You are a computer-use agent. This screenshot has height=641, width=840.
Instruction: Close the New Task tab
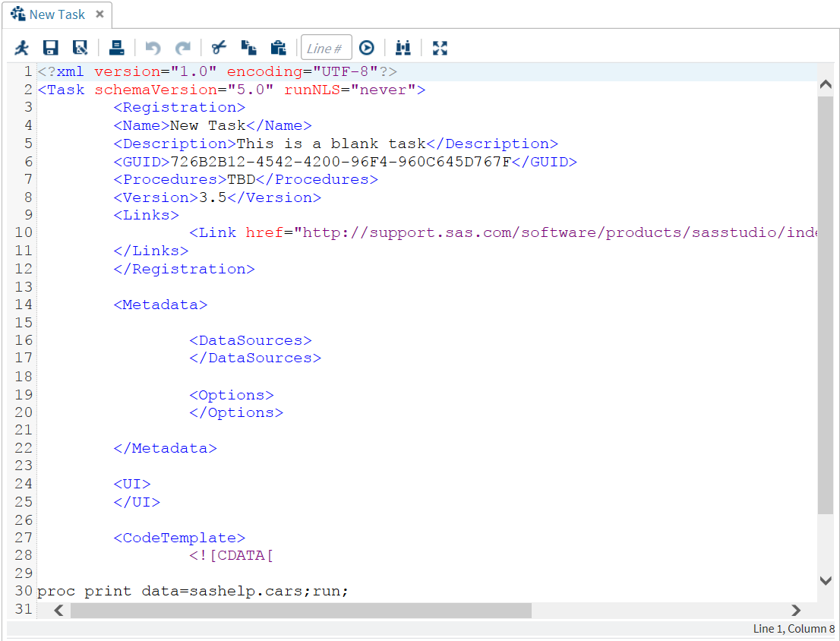[x=99, y=14]
